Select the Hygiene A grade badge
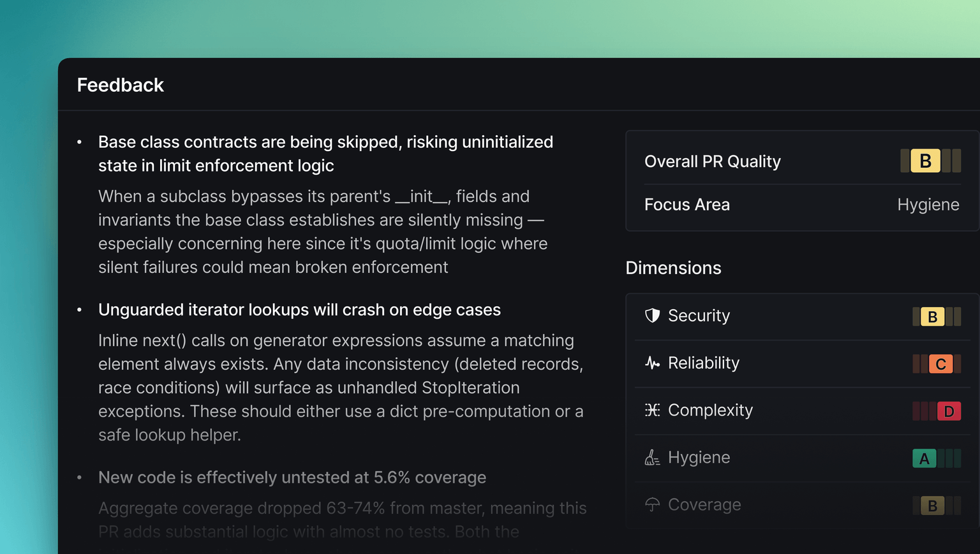 (924, 458)
